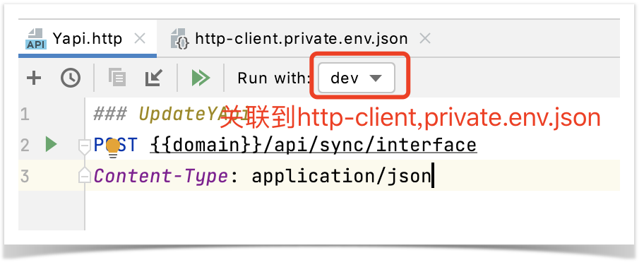Switch to the Yapi.http tab
644x265 pixels.
[x=88, y=39]
